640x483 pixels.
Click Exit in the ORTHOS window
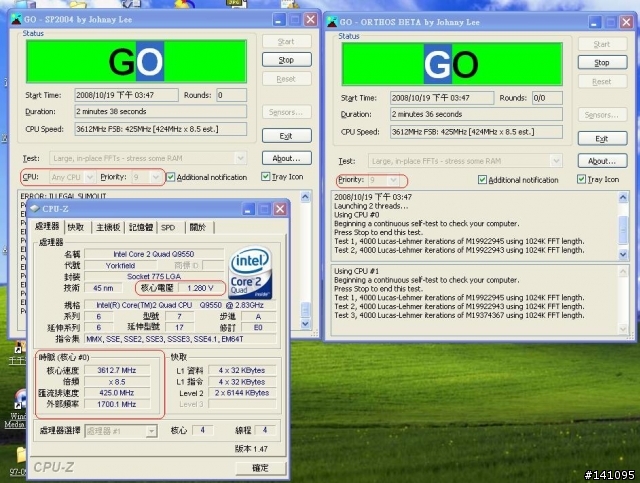pos(602,138)
